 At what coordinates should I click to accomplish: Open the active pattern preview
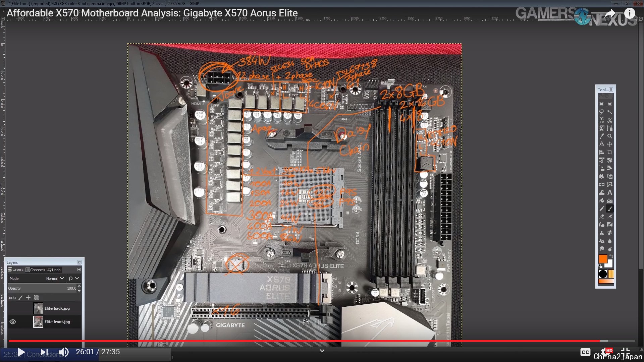click(611, 274)
